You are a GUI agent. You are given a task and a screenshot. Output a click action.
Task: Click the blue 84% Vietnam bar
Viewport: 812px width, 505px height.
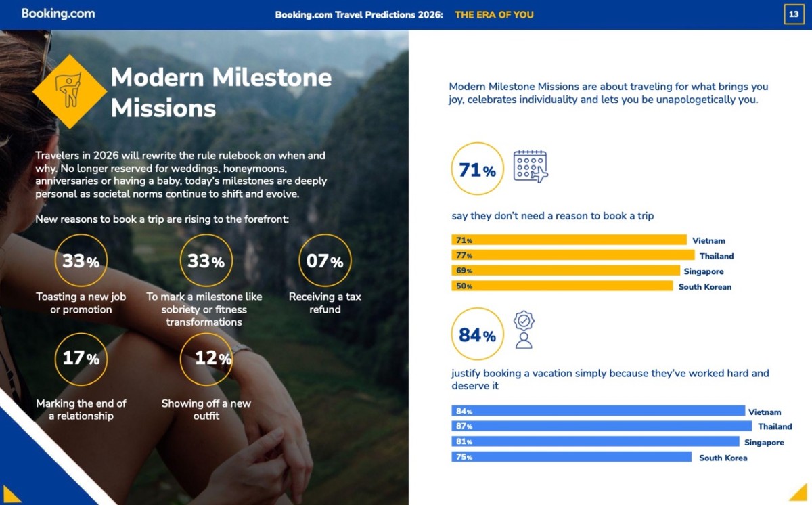coord(598,411)
